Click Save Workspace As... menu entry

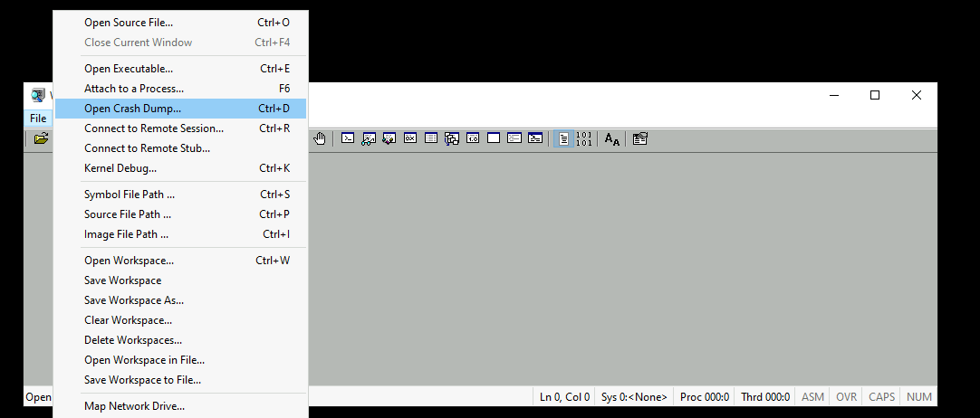pyautogui.click(x=180, y=300)
